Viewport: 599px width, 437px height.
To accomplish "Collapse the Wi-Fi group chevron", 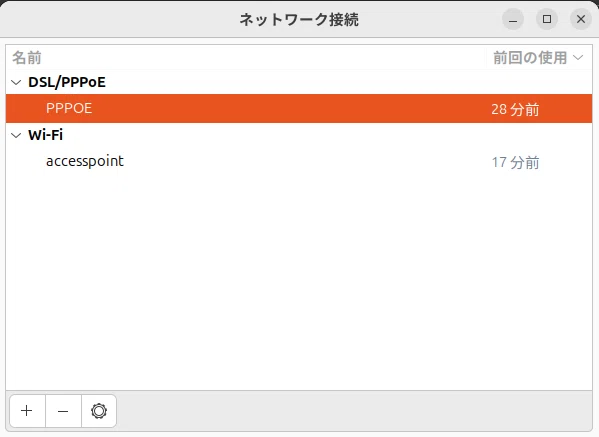I will tap(16, 135).
